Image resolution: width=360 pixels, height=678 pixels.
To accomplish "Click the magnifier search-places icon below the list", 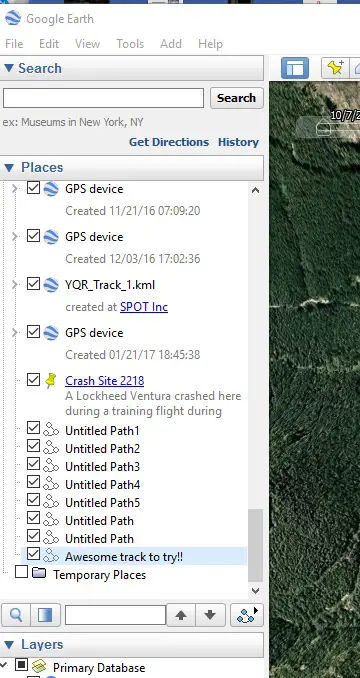I will pos(16,615).
